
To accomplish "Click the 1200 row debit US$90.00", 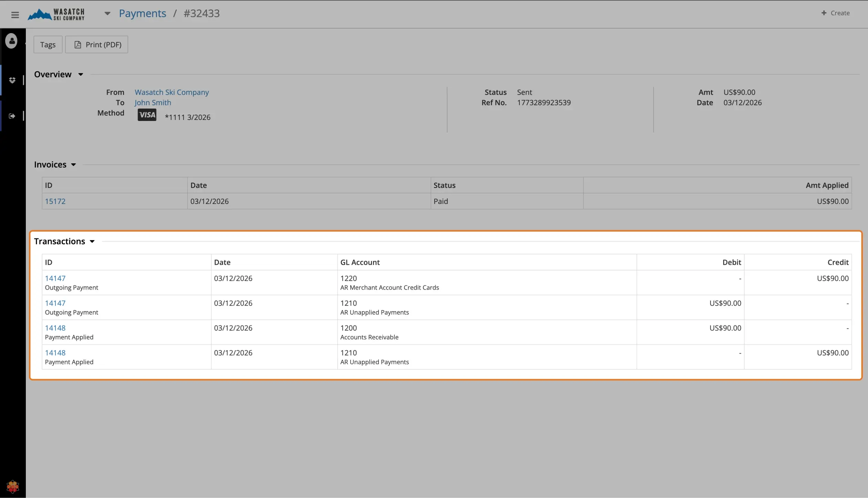I will [x=725, y=328].
